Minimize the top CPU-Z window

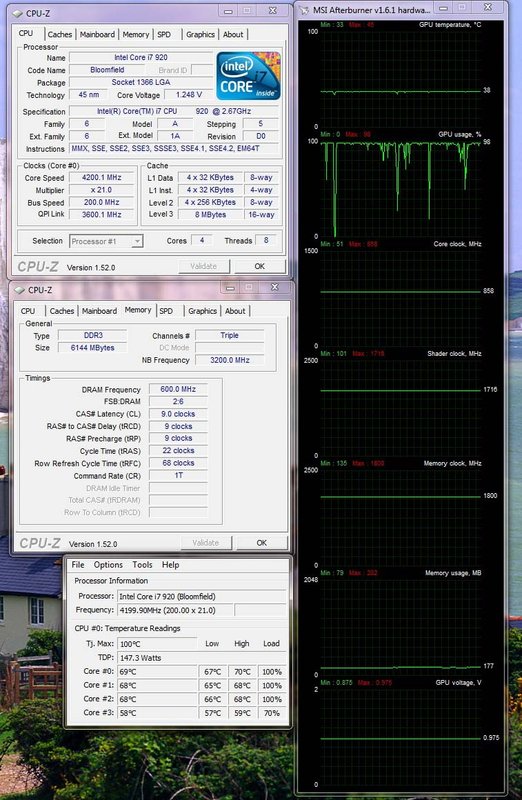(x=229, y=11)
